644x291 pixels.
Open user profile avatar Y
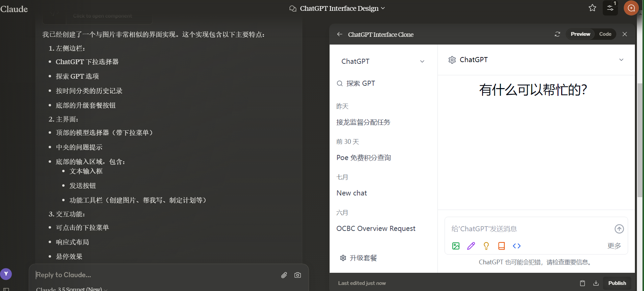(x=6, y=274)
